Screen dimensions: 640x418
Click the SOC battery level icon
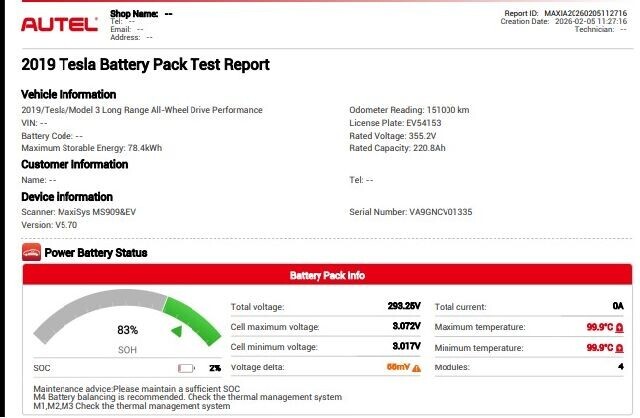click(x=186, y=369)
